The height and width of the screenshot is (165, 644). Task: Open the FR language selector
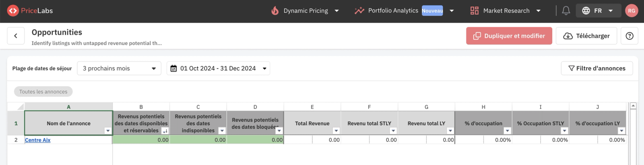pyautogui.click(x=598, y=11)
